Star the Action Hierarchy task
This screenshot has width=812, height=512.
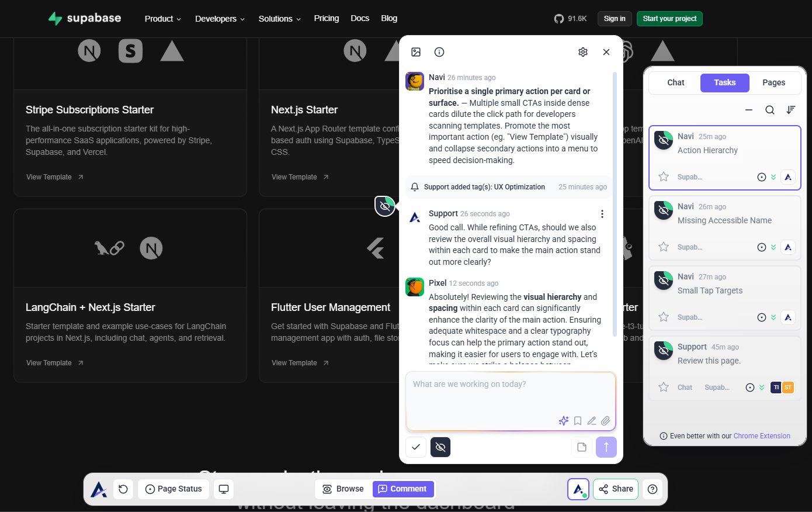tap(664, 177)
